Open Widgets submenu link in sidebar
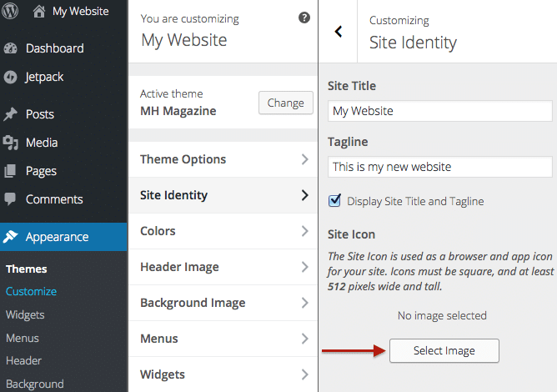This screenshot has width=557, height=392. [25, 314]
